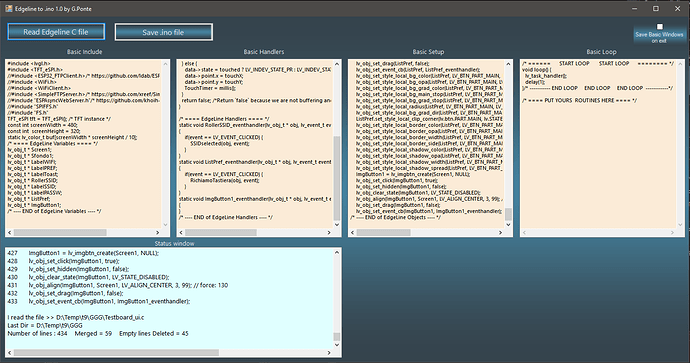
Task: Minimize the Edgeline to .ino window
Action: pos(635,8)
